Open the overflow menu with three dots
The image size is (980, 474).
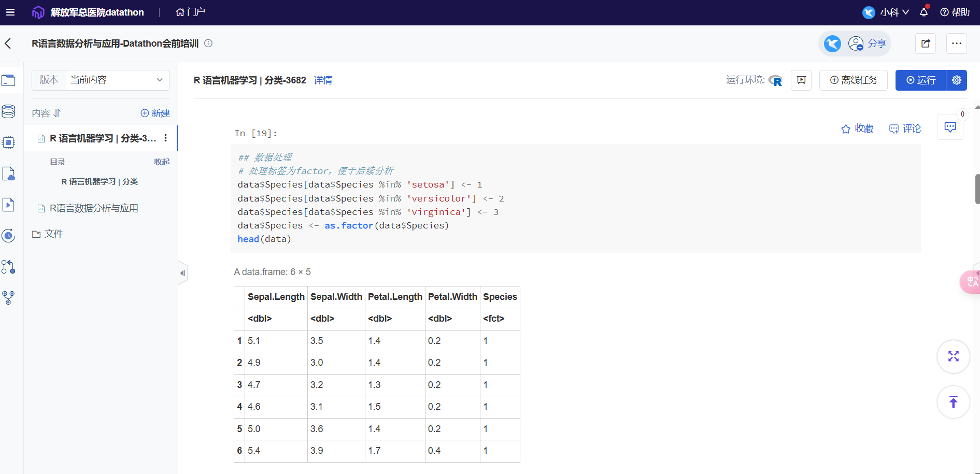click(957, 44)
